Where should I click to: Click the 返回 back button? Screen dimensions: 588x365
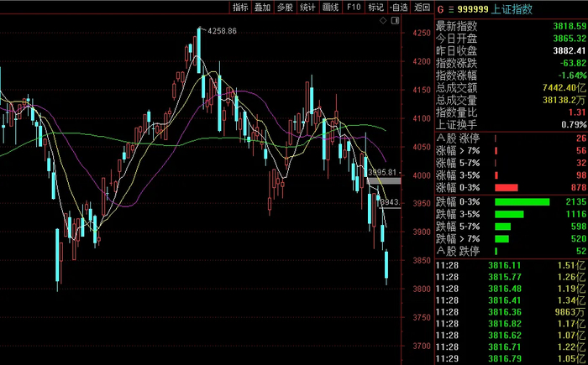(423, 7)
